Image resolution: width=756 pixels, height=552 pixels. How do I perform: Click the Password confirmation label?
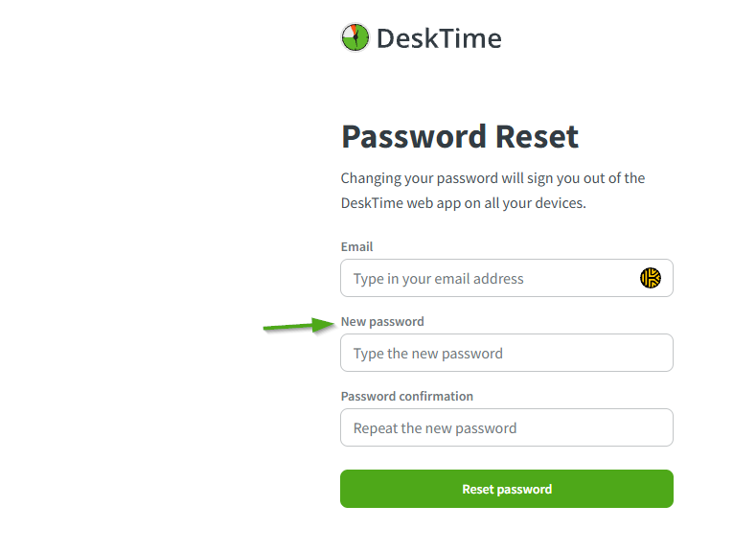(407, 396)
